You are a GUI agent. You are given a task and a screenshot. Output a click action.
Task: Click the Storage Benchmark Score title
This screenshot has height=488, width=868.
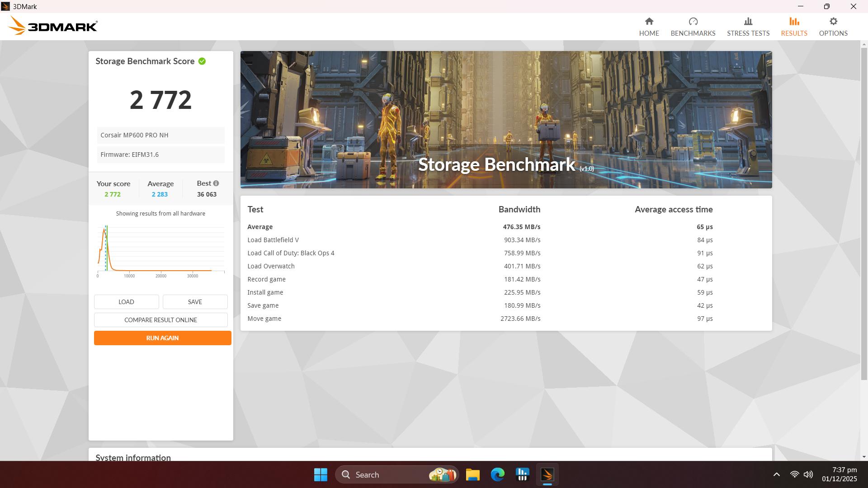tap(145, 61)
